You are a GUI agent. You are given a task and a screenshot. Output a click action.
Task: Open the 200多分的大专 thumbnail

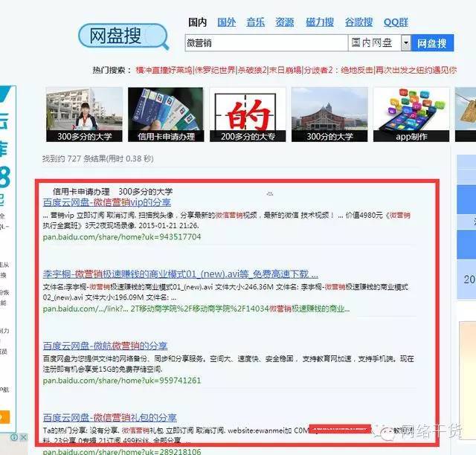click(x=248, y=114)
